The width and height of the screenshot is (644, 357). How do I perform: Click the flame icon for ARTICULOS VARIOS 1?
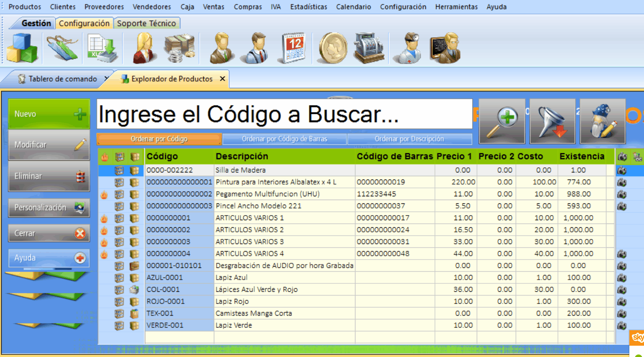click(104, 218)
